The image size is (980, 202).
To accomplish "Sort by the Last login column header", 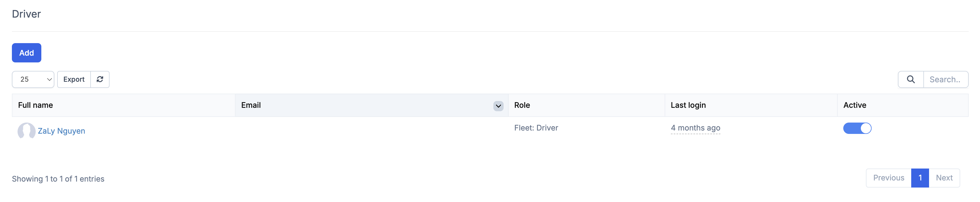I will 688,105.
